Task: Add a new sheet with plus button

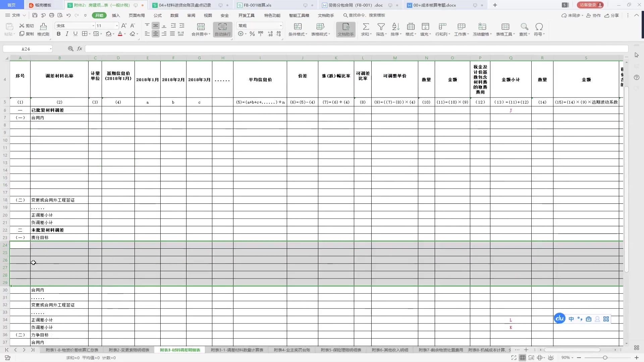Action: 526,350
